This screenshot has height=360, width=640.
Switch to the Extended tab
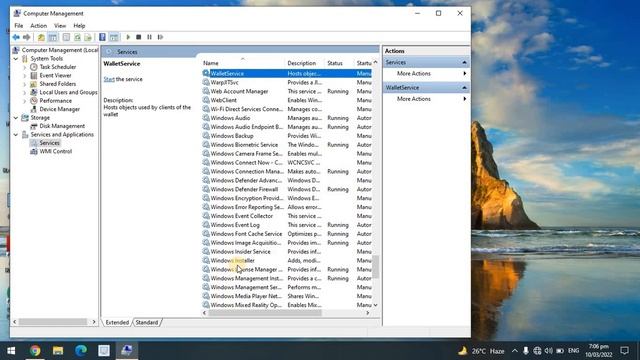(x=117, y=322)
